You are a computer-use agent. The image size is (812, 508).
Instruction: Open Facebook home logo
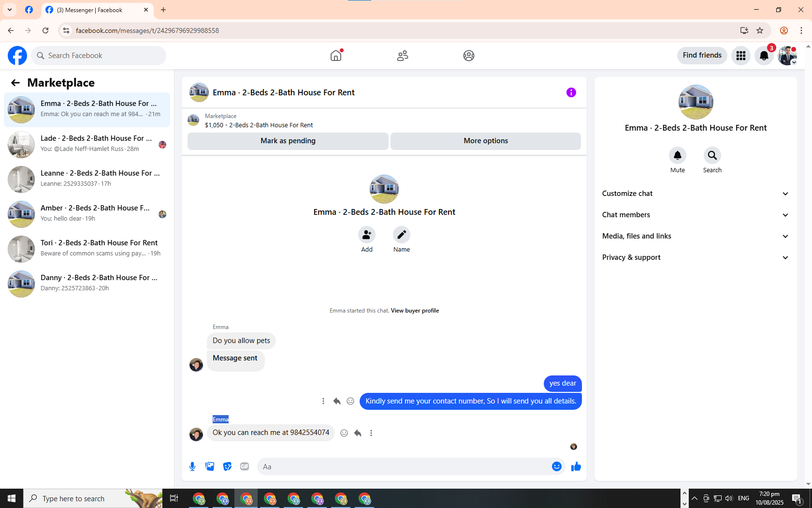17,56
